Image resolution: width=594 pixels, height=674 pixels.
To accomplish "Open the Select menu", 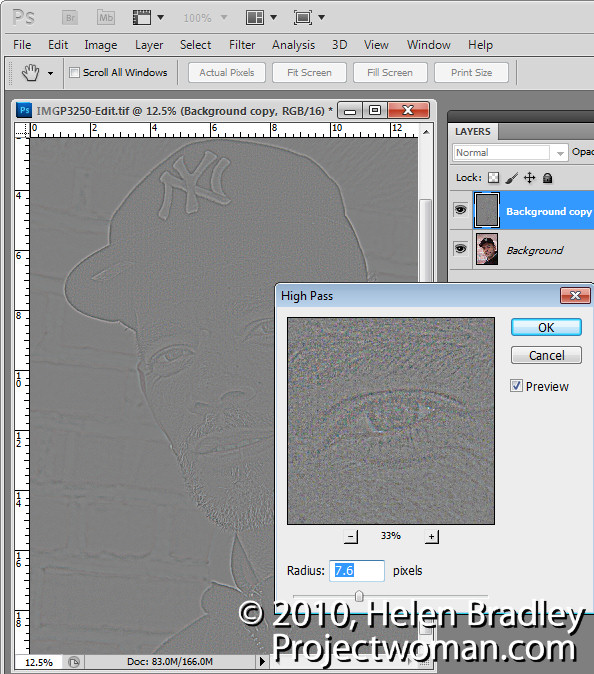I will click(x=195, y=45).
